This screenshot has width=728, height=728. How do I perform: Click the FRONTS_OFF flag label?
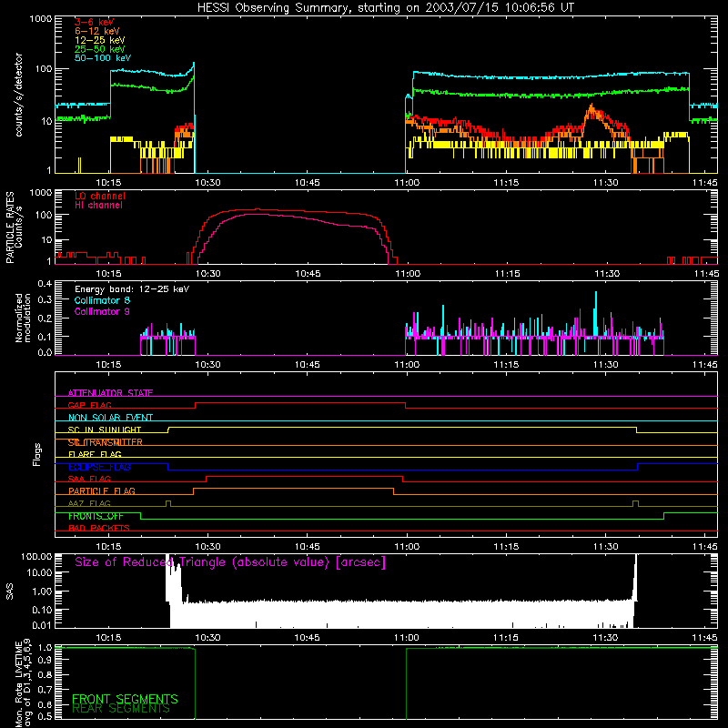pos(96,516)
